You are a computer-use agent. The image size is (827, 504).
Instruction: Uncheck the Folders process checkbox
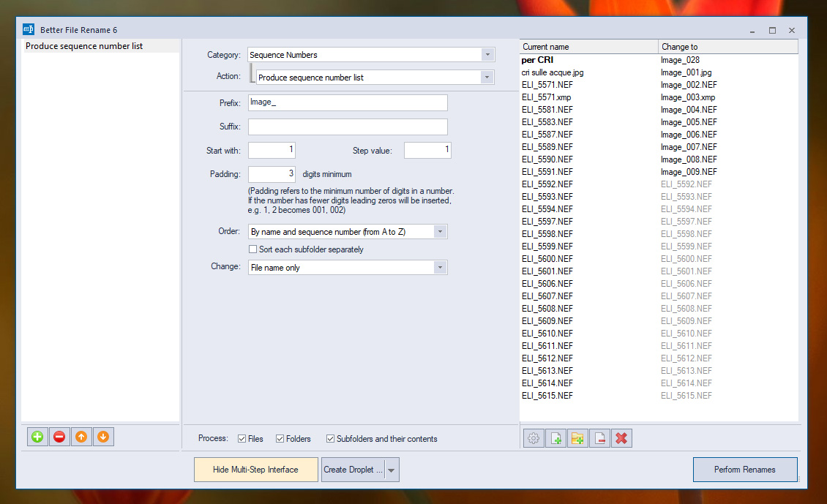(x=280, y=439)
